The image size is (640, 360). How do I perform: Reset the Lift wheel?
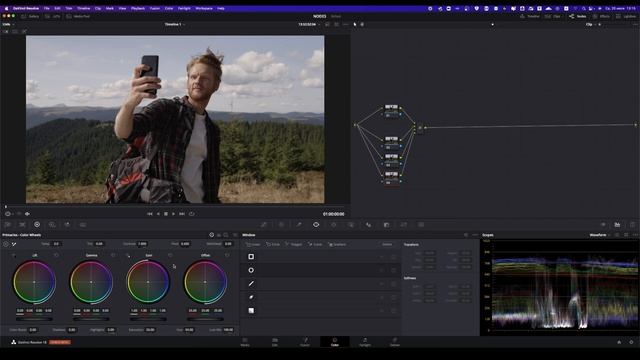point(56,255)
